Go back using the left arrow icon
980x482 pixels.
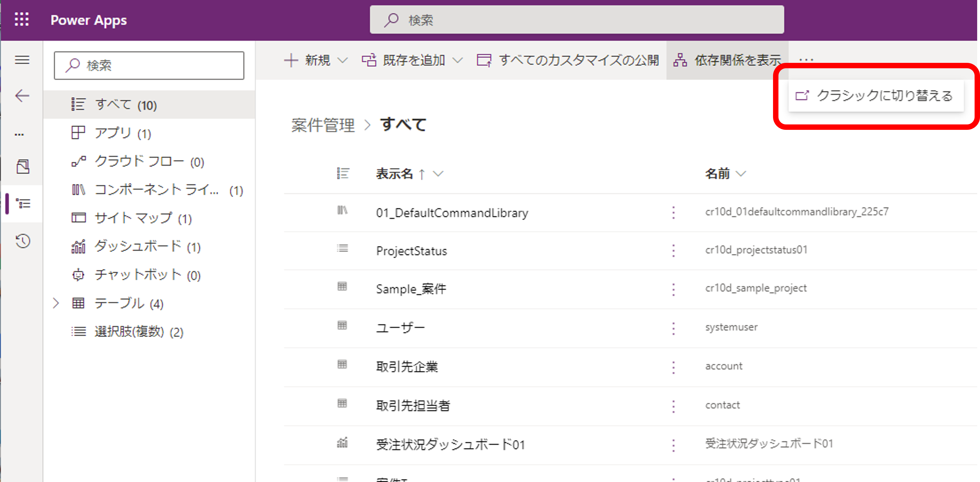[22, 96]
